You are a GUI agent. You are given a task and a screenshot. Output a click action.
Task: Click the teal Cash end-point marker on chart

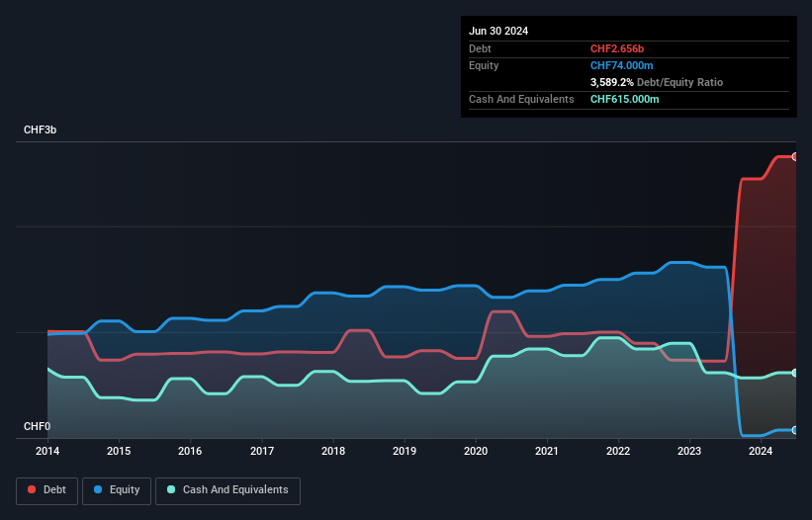[794, 373]
